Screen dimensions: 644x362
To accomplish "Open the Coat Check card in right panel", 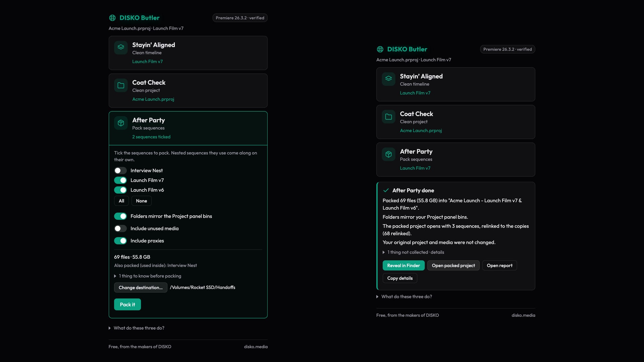I will point(455,122).
